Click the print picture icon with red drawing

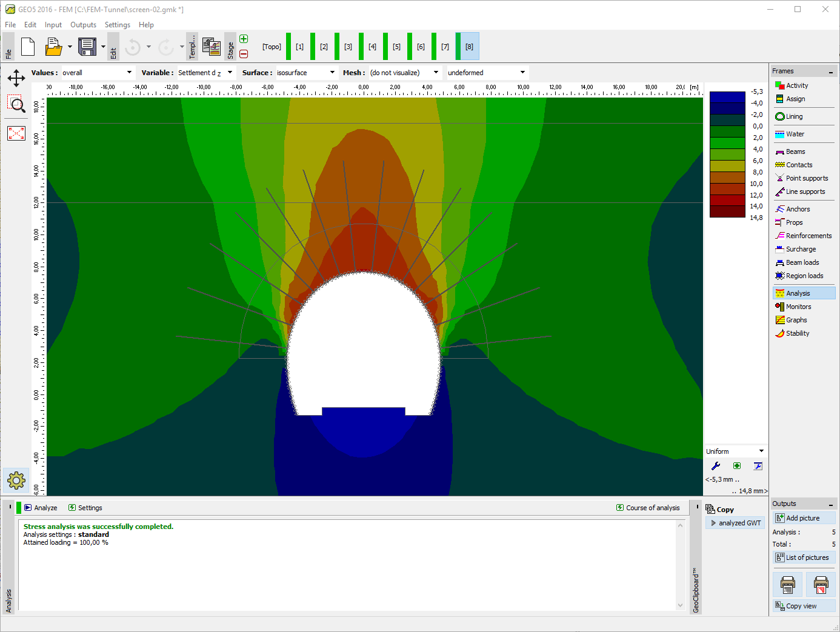(821, 585)
